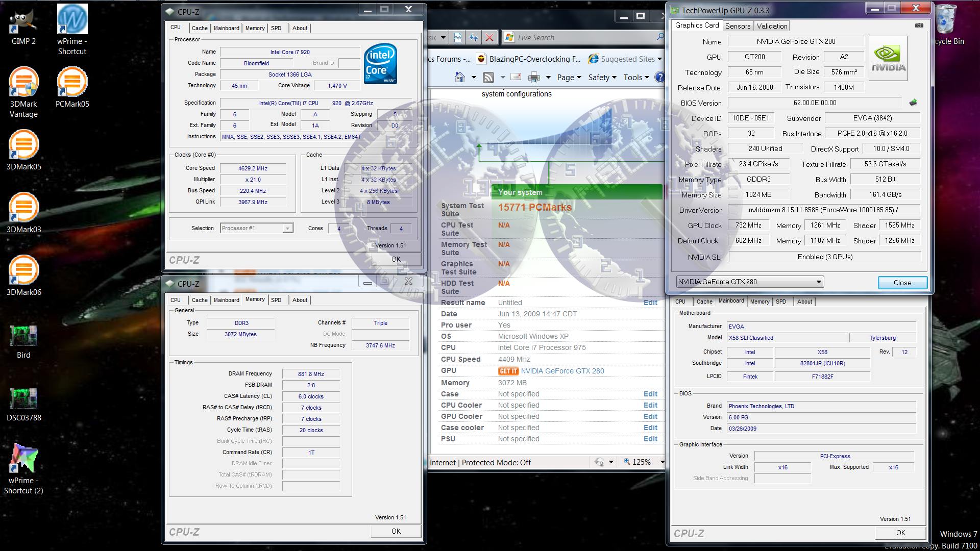Open the BlazingPC-Overclocking favorites link
Image resolution: width=980 pixels, height=551 pixels.
(529, 59)
